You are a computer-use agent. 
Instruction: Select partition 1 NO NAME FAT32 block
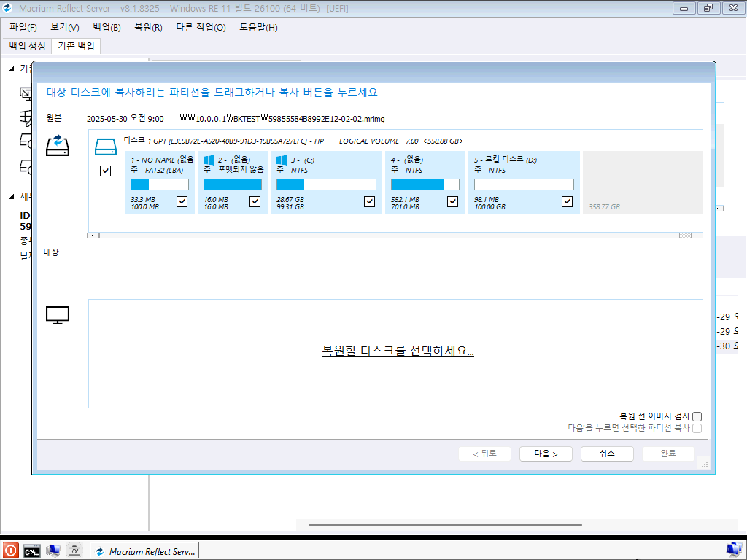pyautogui.click(x=160, y=182)
